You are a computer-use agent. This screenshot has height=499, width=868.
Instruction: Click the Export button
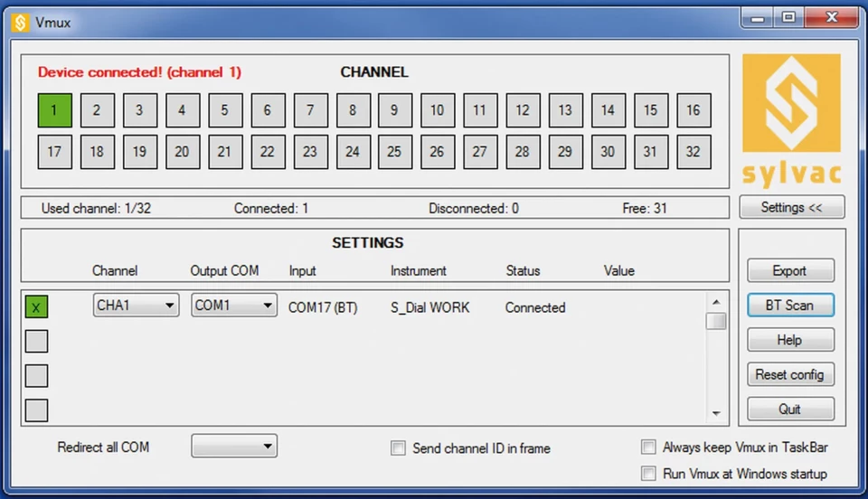tap(789, 270)
